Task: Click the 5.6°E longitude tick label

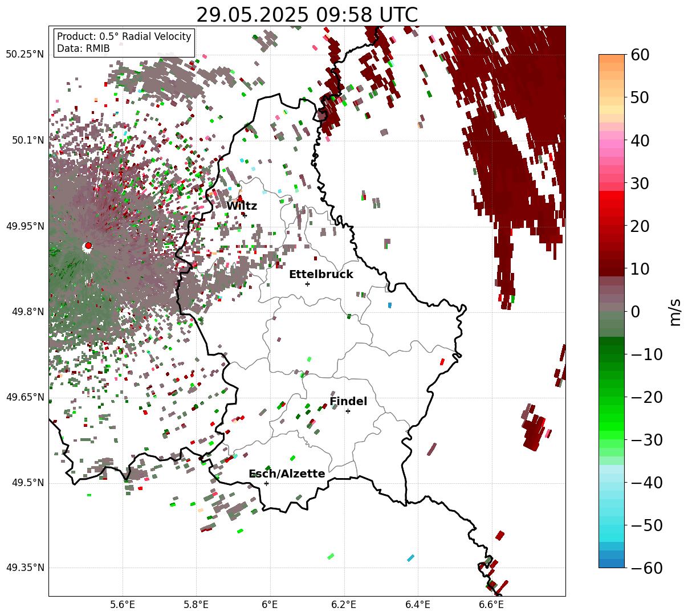Action: tap(123, 605)
